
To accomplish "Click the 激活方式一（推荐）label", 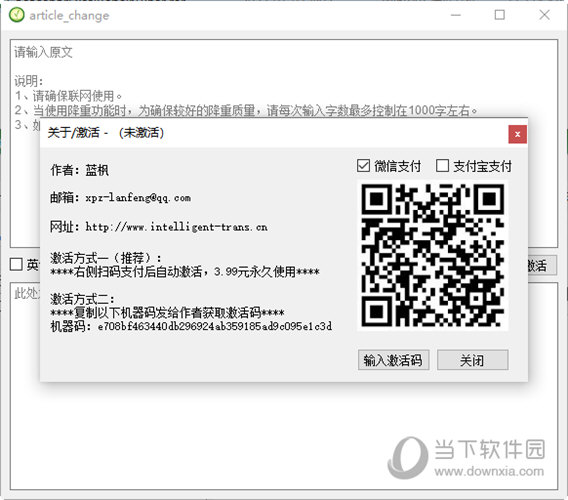I will 106,258.
